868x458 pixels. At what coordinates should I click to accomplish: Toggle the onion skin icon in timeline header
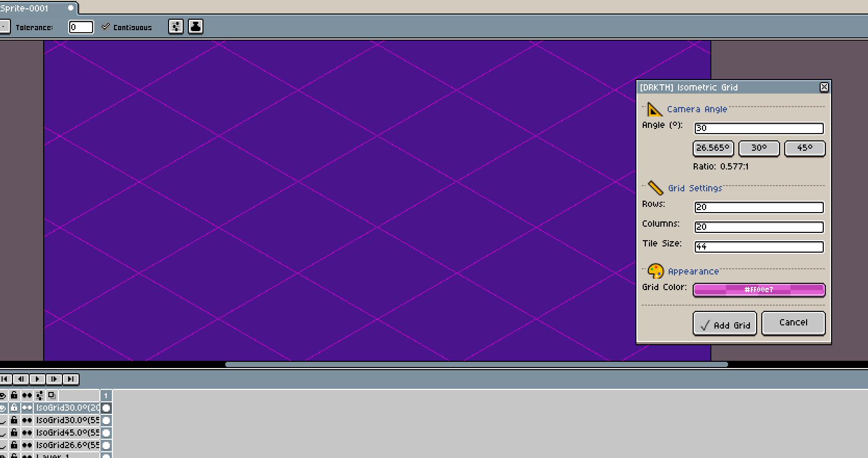pos(52,395)
